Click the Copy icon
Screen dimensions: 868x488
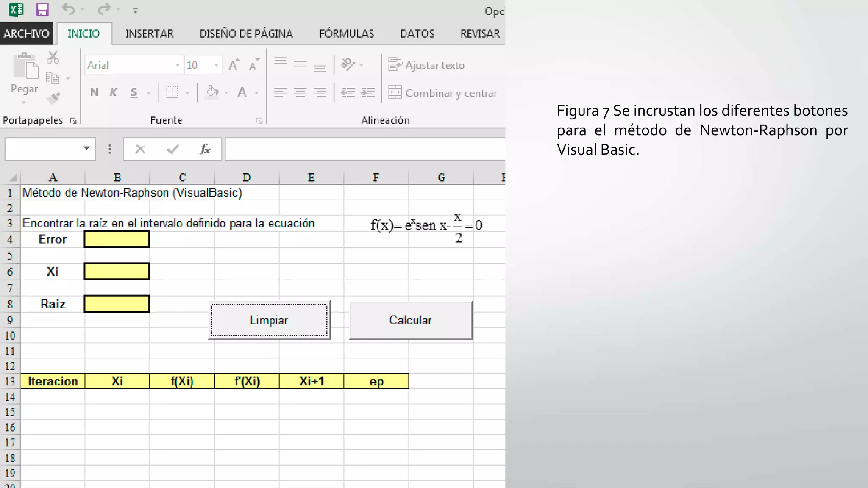coord(52,78)
